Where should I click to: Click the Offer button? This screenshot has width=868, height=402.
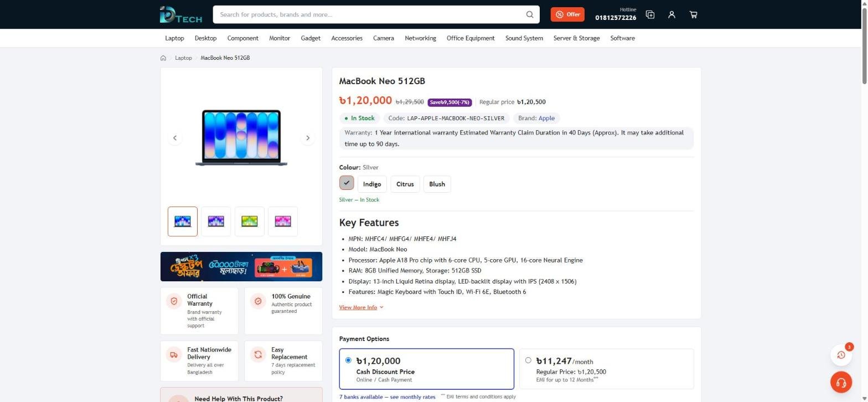coord(567,14)
